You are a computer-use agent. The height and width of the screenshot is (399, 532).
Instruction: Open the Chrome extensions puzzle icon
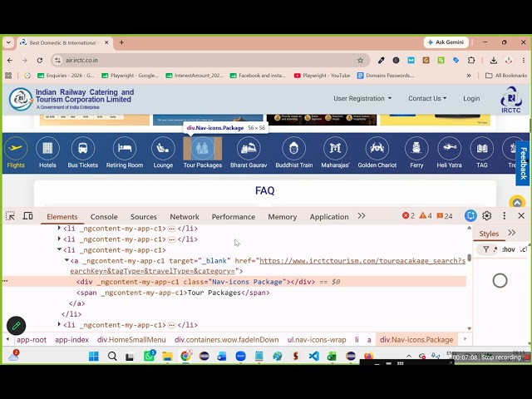(x=471, y=61)
